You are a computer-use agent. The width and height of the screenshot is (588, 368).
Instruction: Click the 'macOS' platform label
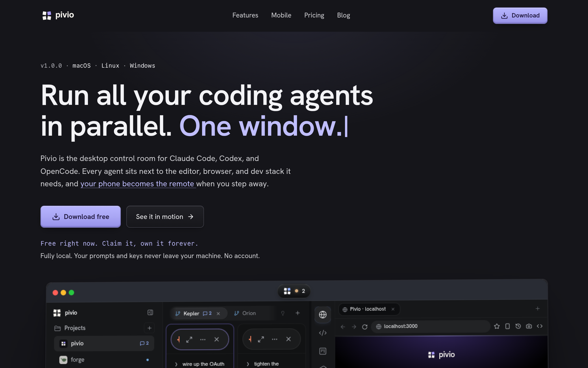(x=81, y=66)
